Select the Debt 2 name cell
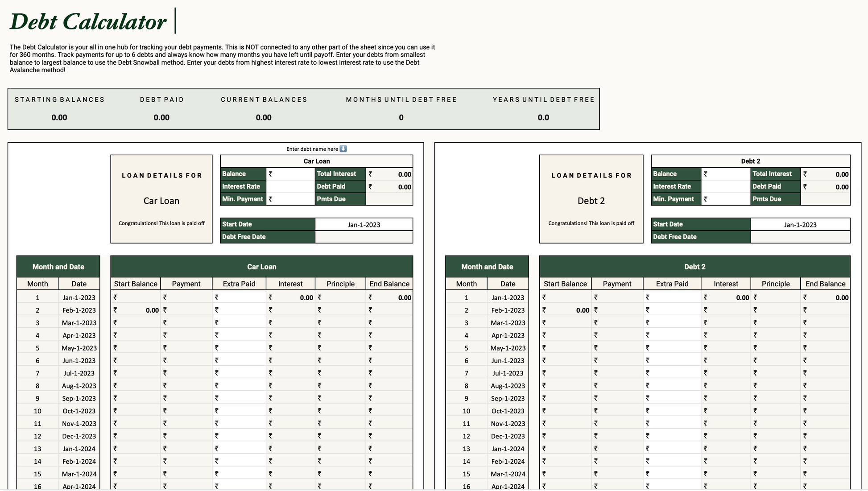The width and height of the screenshot is (868, 491). click(750, 161)
